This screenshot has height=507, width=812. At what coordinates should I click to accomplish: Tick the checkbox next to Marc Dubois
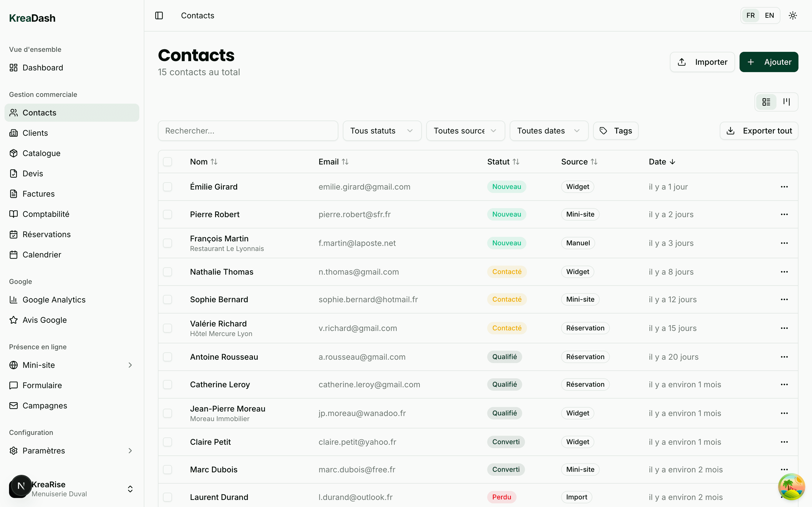[168, 470]
